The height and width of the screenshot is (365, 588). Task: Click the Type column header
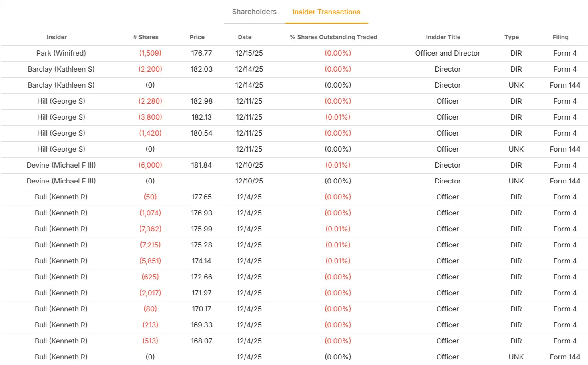coord(512,37)
